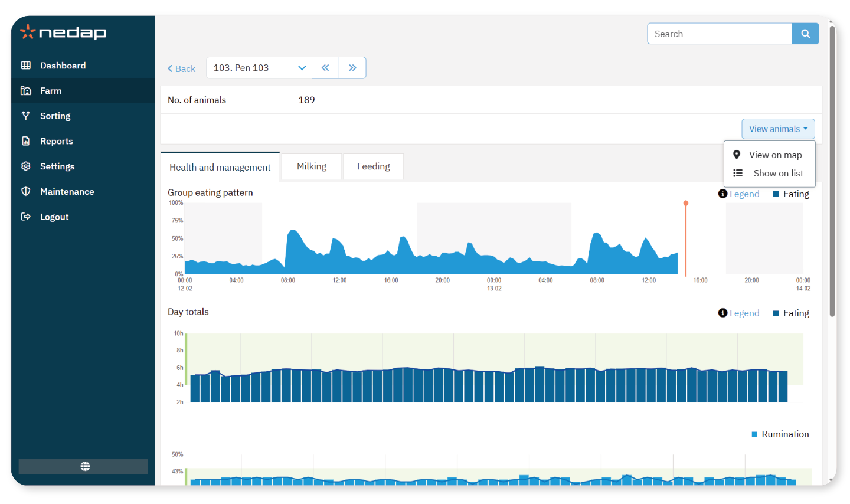Click the list icon beside Show on list

[x=738, y=173]
